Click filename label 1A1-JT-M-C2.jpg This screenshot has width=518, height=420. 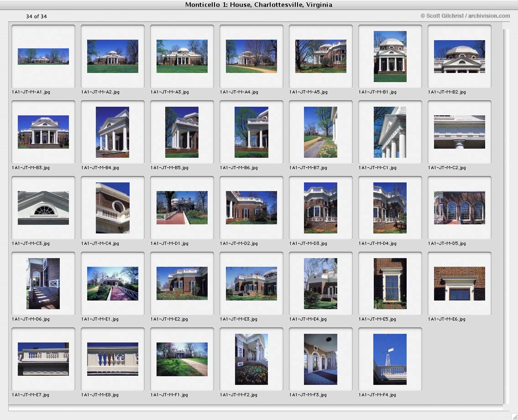[447, 168]
